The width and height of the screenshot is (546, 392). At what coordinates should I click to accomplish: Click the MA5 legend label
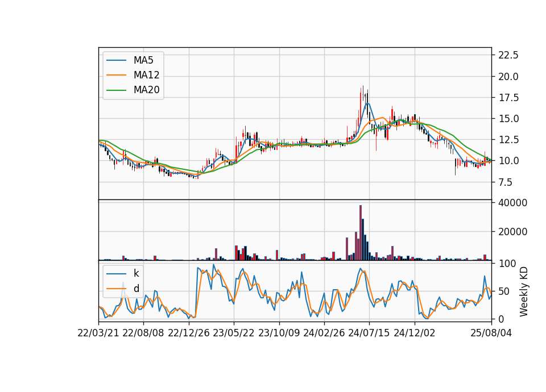[x=143, y=60]
